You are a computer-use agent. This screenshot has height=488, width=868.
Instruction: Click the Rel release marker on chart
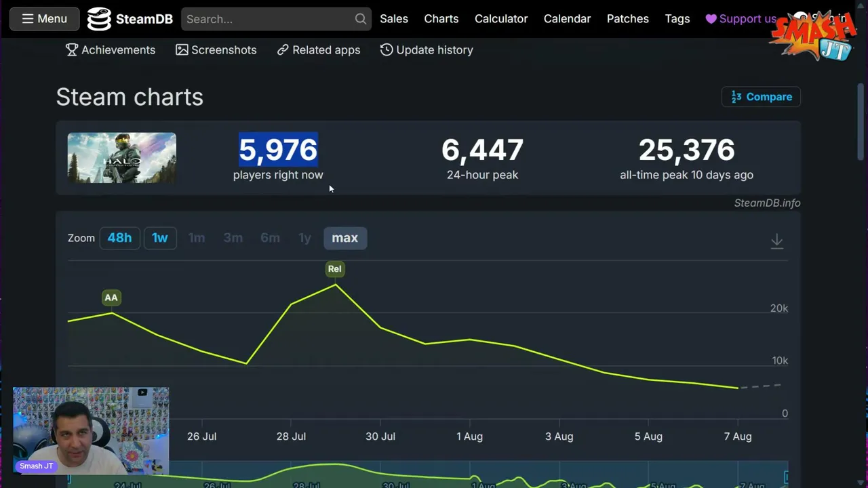(x=335, y=269)
